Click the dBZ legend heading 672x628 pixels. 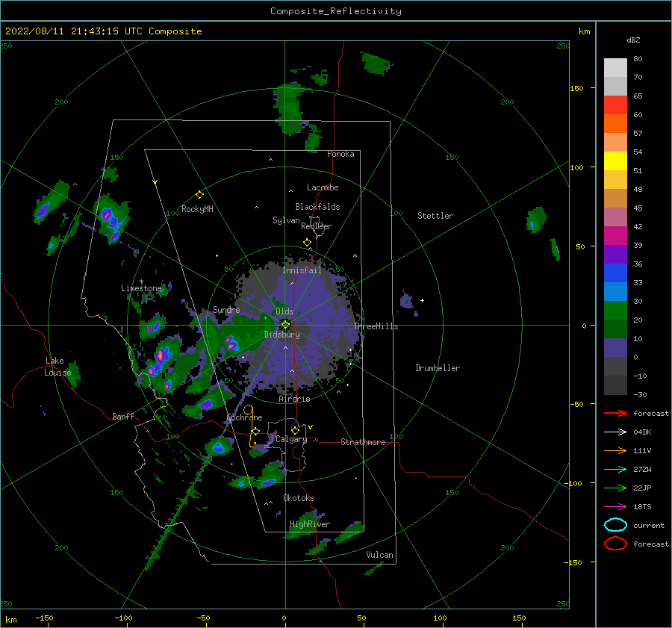pyautogui.click(x=633, y=40)
